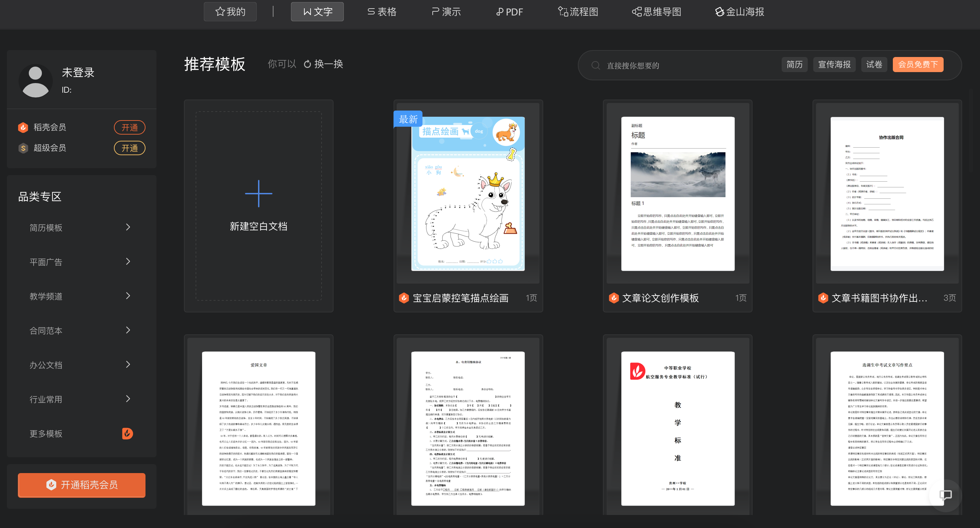Click the search magnifier icon
This screenshot has height=528, width=980.
point(596,66)
